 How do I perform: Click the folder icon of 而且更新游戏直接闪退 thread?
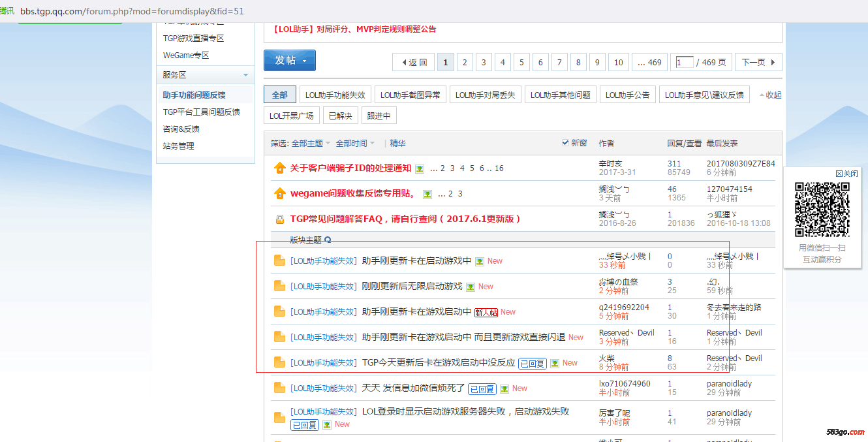click(x=280, y=338)
